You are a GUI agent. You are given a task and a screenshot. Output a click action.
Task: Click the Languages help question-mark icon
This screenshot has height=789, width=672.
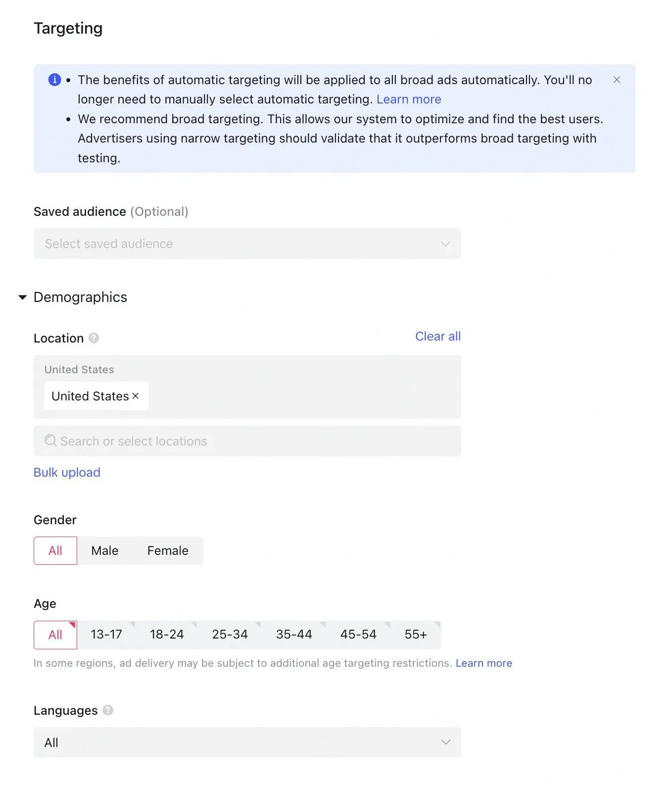pyautogui.click(x=108, y=710)
